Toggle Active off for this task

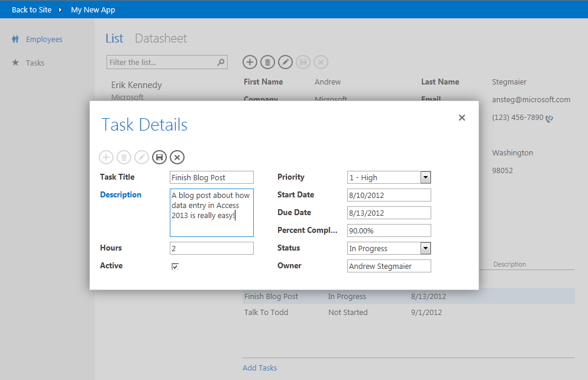[176, 266]
